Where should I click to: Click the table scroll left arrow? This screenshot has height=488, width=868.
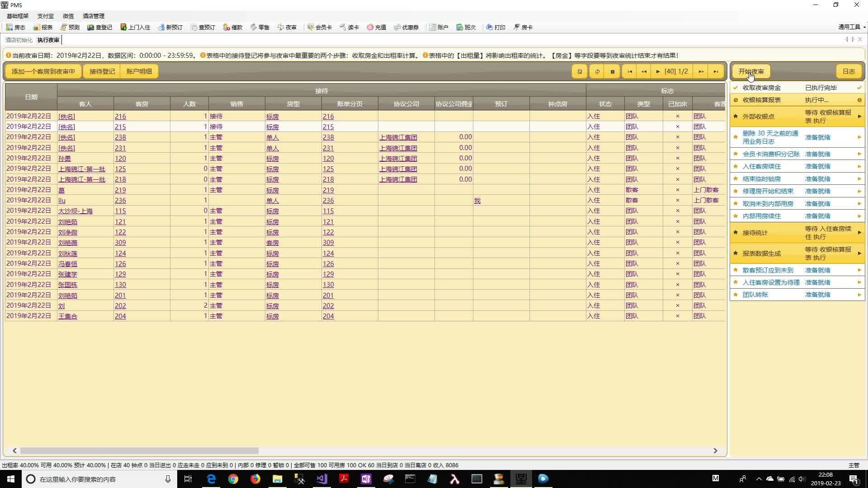(14, 450)
